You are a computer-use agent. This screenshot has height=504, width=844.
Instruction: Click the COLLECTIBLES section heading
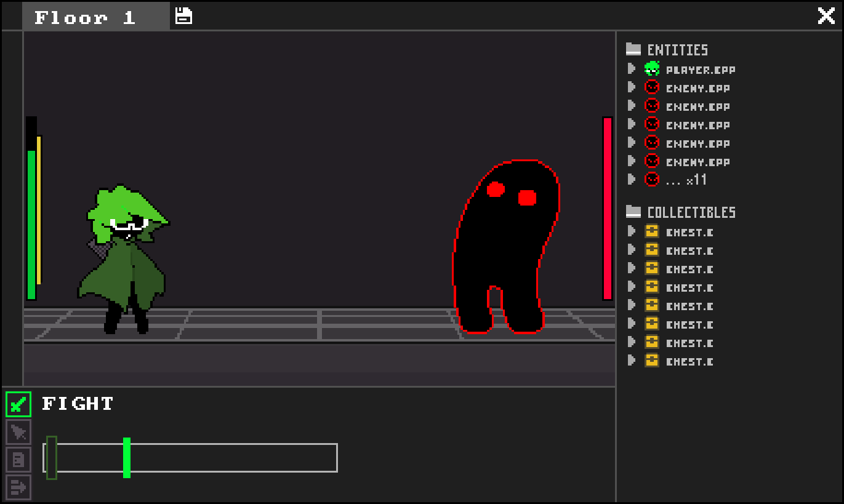pos(691,212)
